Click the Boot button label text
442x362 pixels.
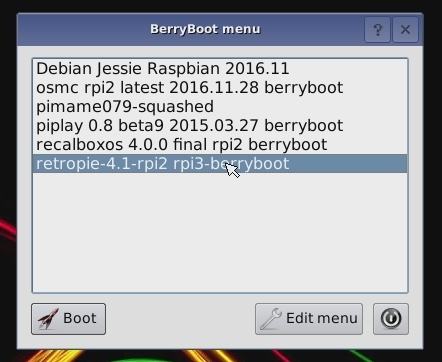pyautogui.click(x=80, y=318)
